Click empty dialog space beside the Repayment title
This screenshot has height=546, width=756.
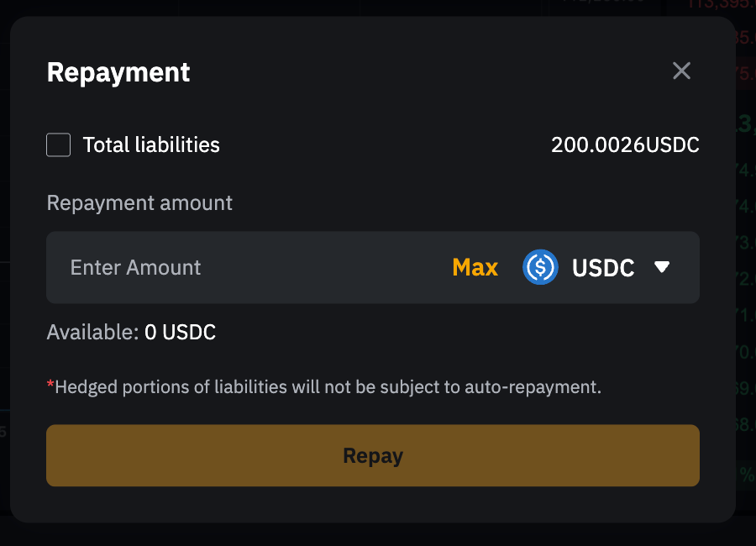[420, 72]
